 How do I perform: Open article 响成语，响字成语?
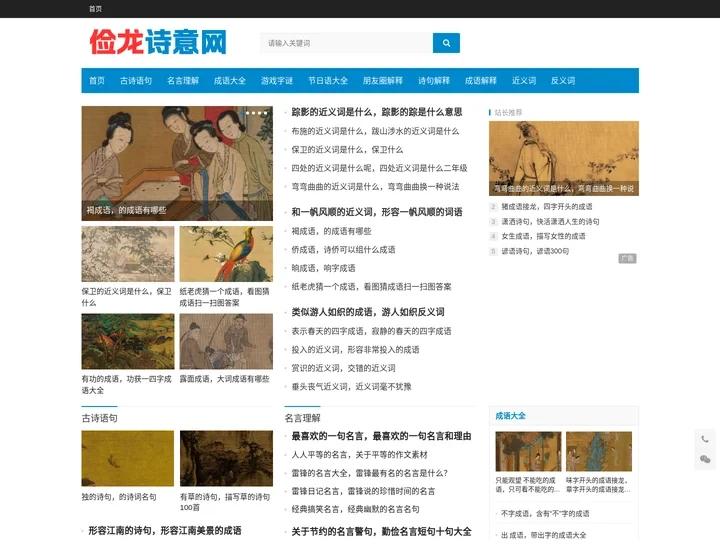(323, 268)
